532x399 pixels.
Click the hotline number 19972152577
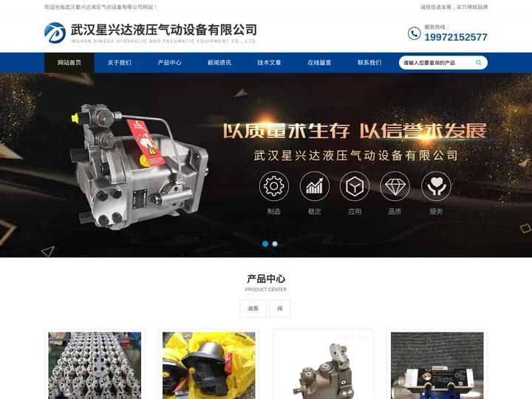[456, 37]
